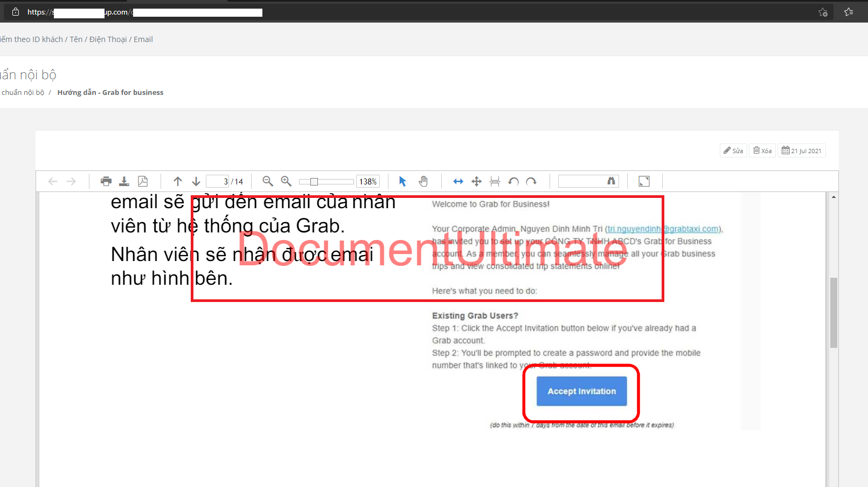Click the document viewer vertical scrollbar
Image resolution: width=868 pixels, height=487 pixels.
pyautogui.click(x=834, y=313)
